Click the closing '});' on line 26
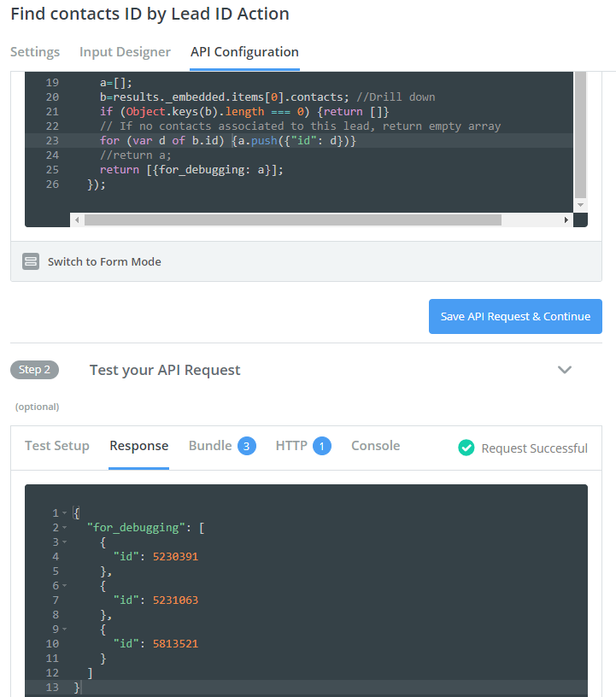Image resolution: width=616 pixels, height=697 pixels. (96, 184)
